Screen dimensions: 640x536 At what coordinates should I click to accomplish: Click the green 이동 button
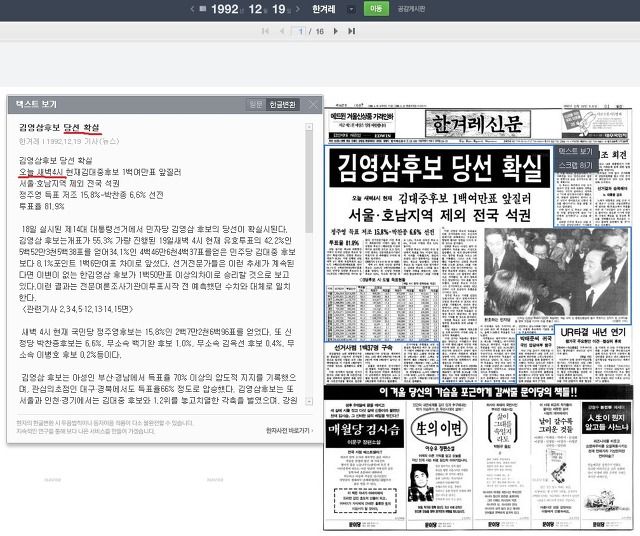[x=376, y=9]
